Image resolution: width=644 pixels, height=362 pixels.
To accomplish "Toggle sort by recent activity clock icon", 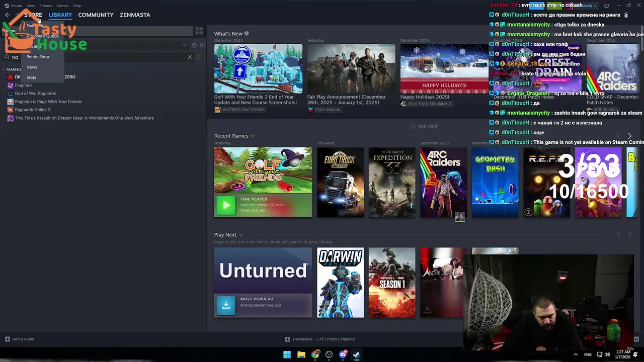I will [x=194, y=45].
